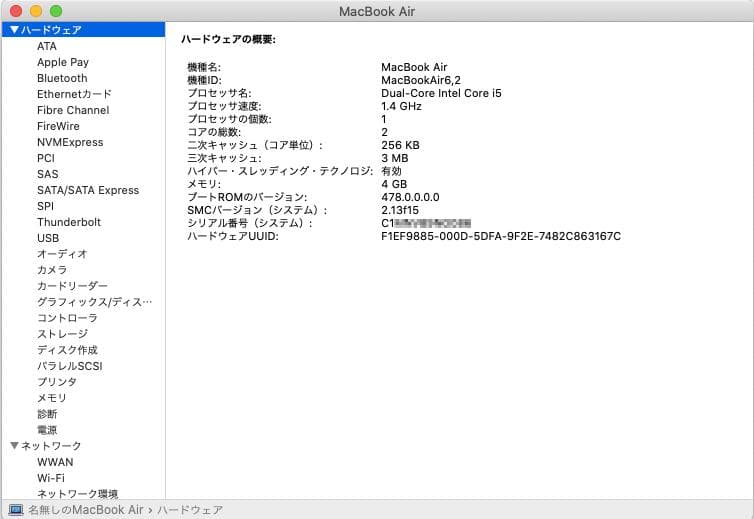754x519 pixels.
Task: Select PCI in the sidebar
Action: point(46,158)
